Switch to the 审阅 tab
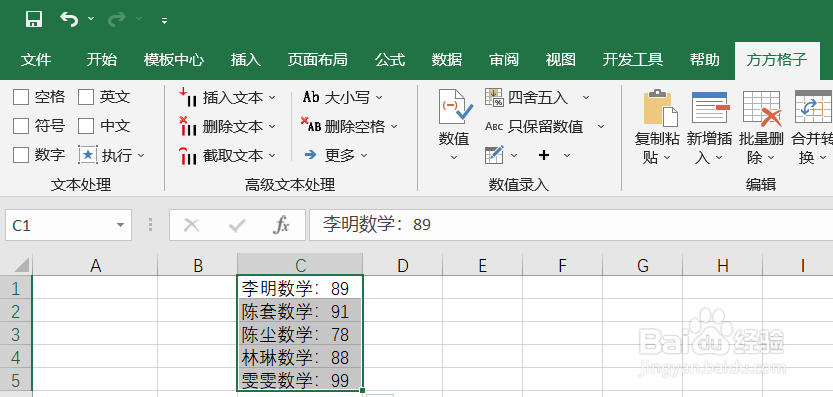This screenshot has height=397, width=833. click(x=504, y=60)
